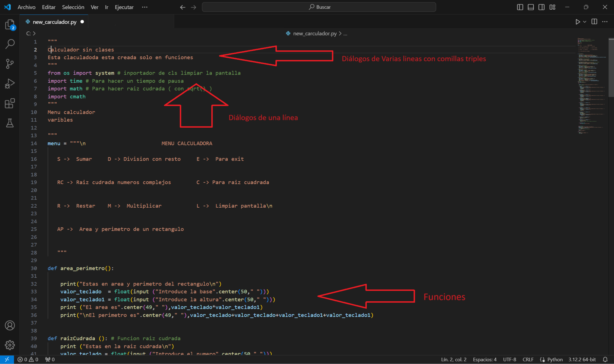
Task: Open the Ejecutar menu
Action: tap(124, 7)
